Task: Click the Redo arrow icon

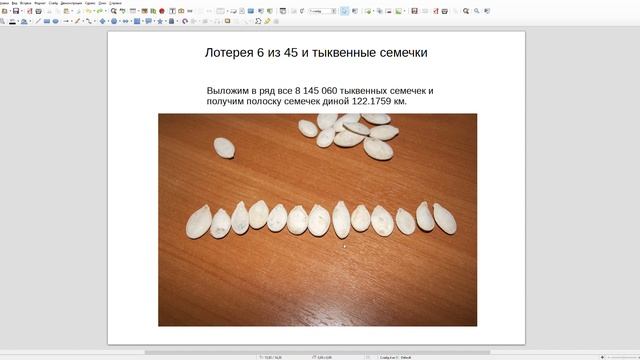Action: coord(99,11)
